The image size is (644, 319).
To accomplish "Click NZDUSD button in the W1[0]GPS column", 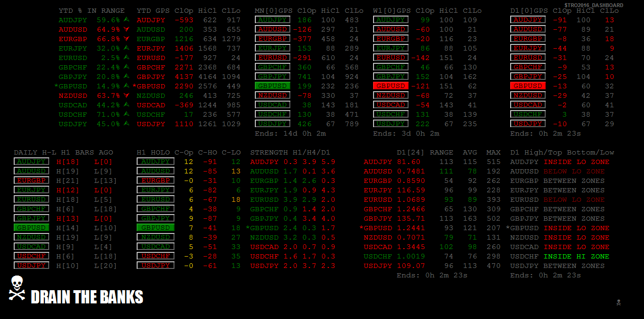I will 391,95.
